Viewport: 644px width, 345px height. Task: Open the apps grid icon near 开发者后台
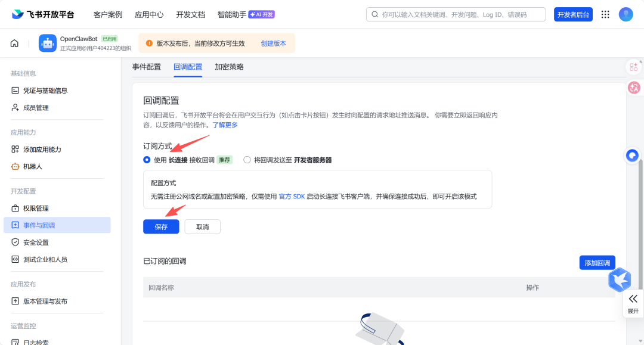(x=605, y=14)
